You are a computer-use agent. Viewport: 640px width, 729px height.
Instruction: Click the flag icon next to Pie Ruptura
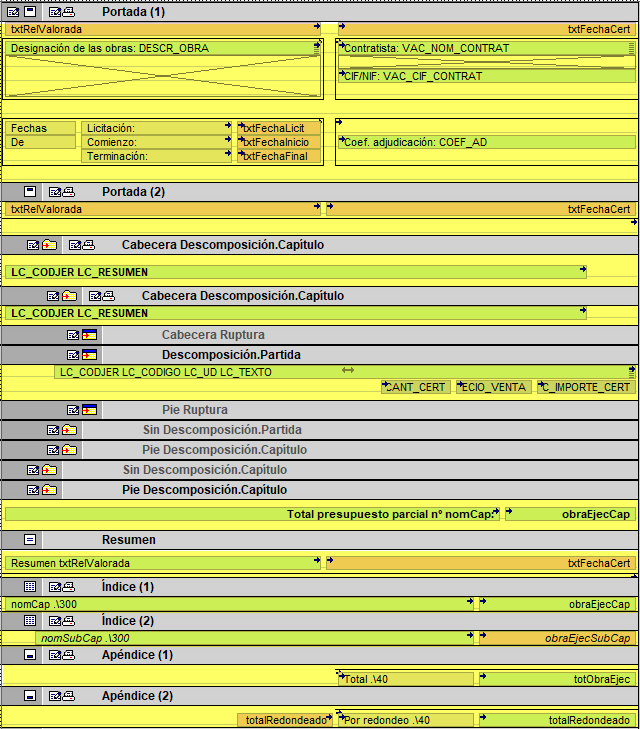(90, 410)
